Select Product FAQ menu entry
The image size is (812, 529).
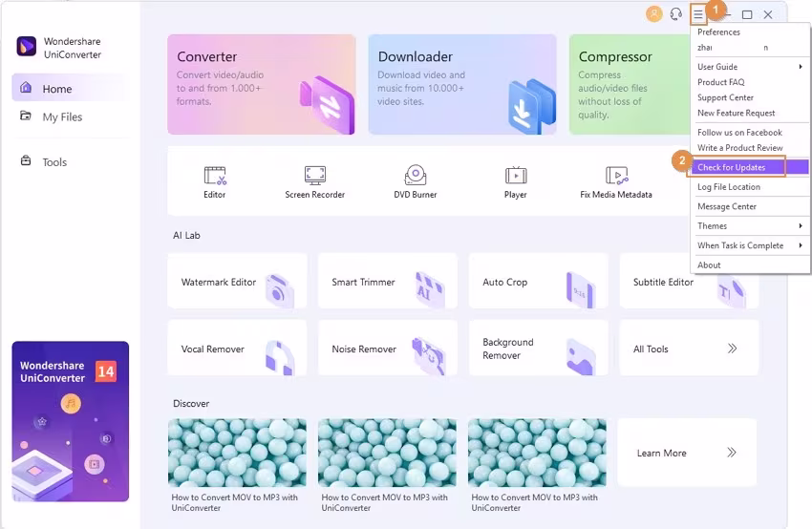tap(750, 82)
